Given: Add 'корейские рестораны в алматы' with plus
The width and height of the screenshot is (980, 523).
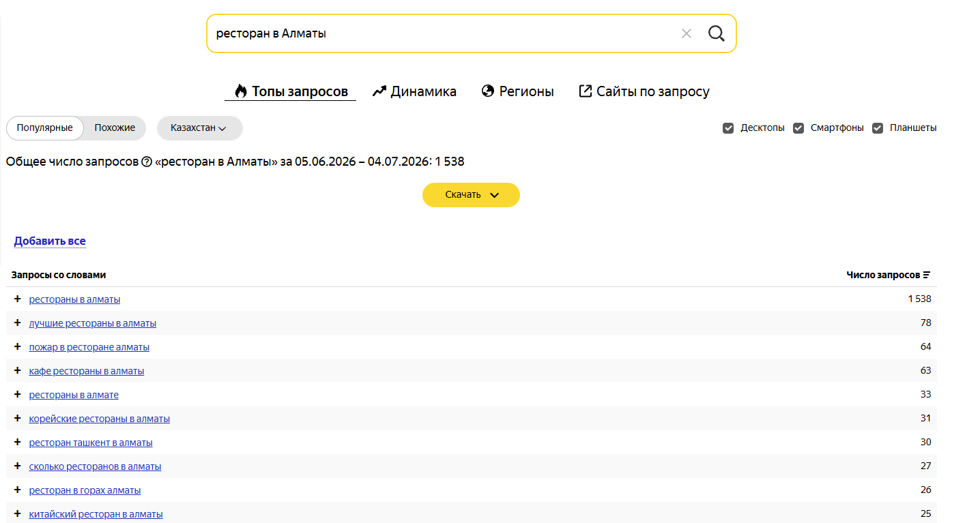Looking at the screenshot, I should point(18,418).
